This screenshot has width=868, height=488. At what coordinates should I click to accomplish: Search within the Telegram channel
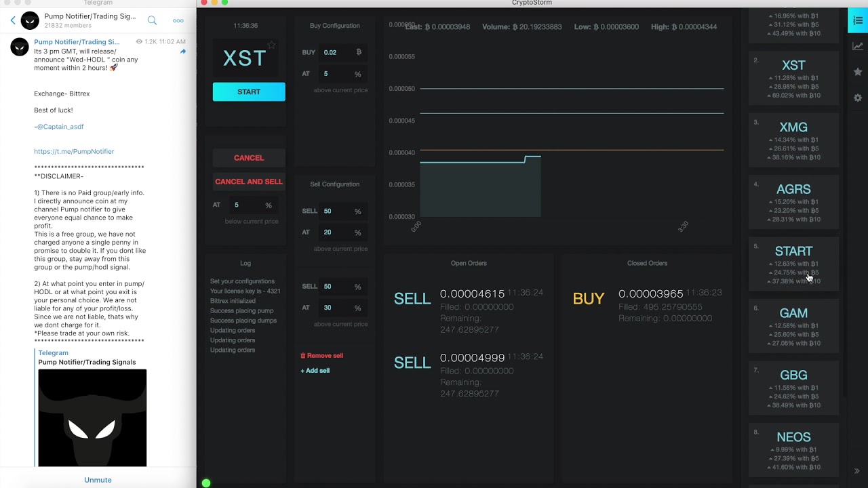(152, 20)
